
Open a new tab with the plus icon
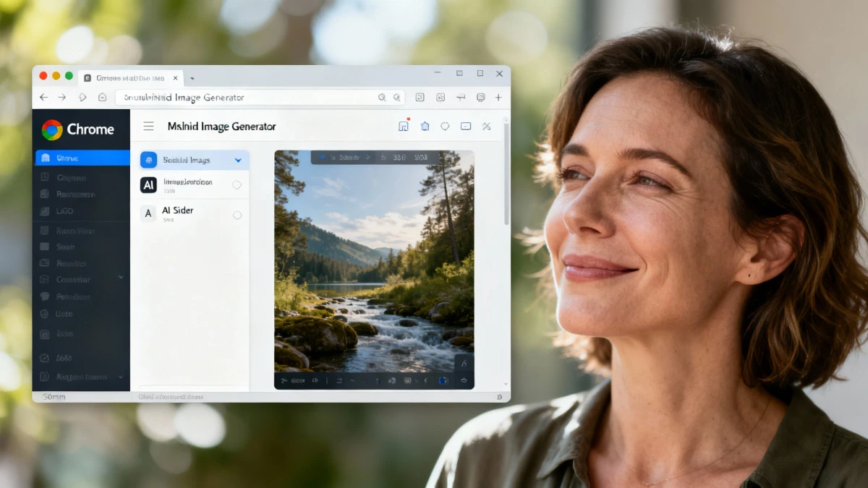[498, 98]
